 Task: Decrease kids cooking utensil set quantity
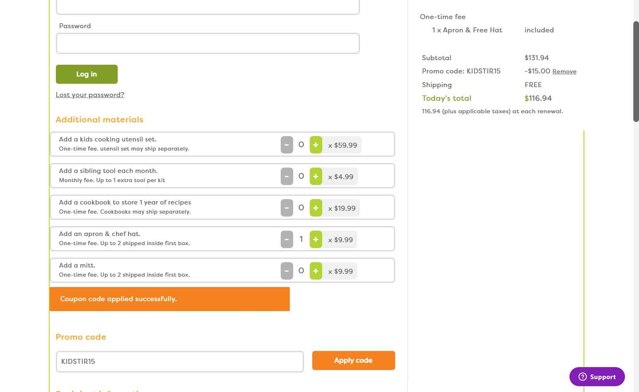click(x=287, y=145)
